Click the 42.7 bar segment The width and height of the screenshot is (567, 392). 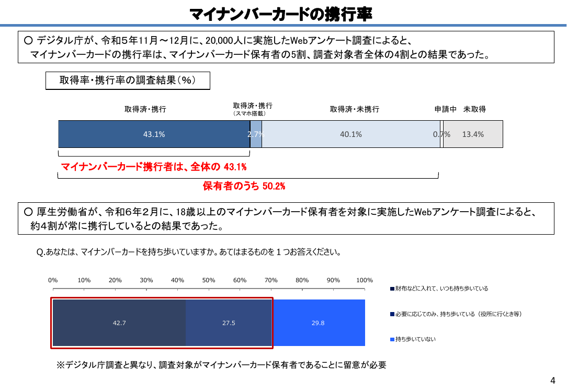[119, 322]
